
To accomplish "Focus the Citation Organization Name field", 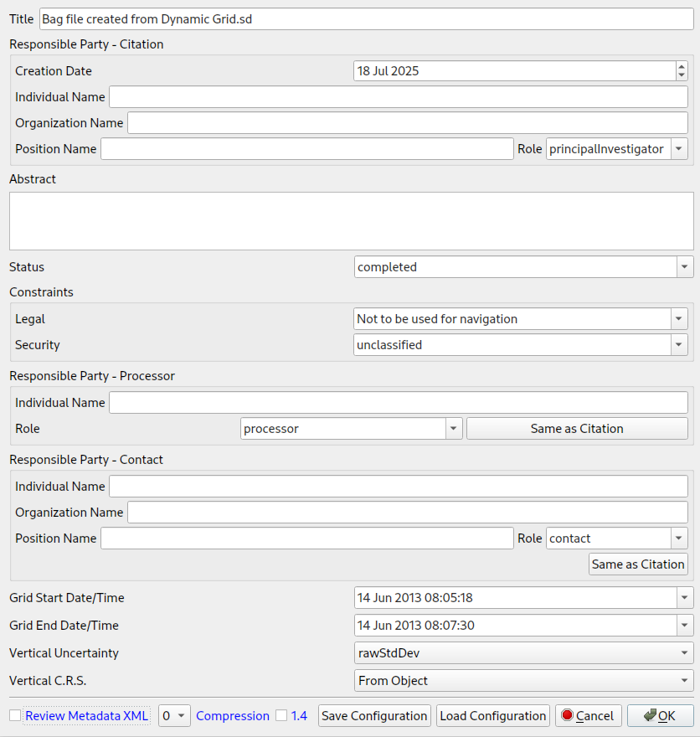I will coord(407,123).
